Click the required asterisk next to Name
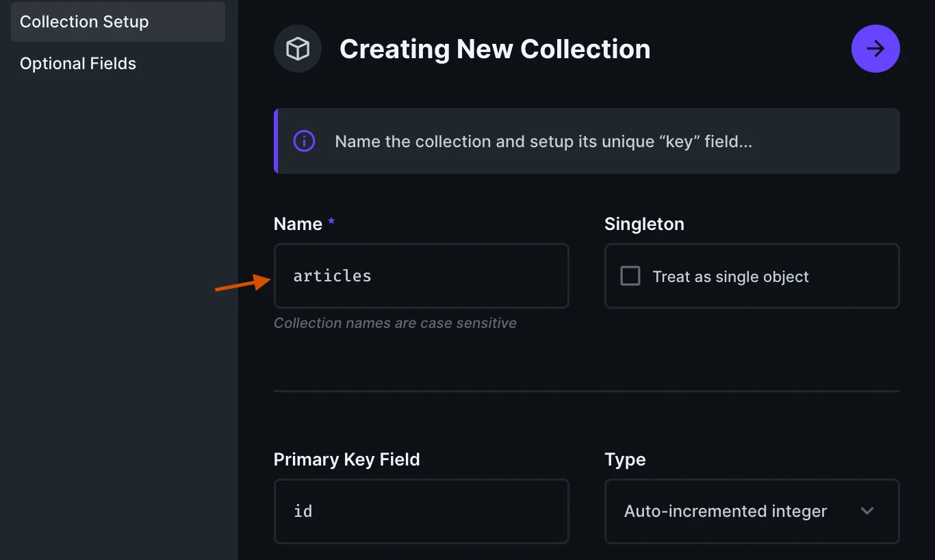The width and height of the screenshot is (935, 560). [331, 222]
